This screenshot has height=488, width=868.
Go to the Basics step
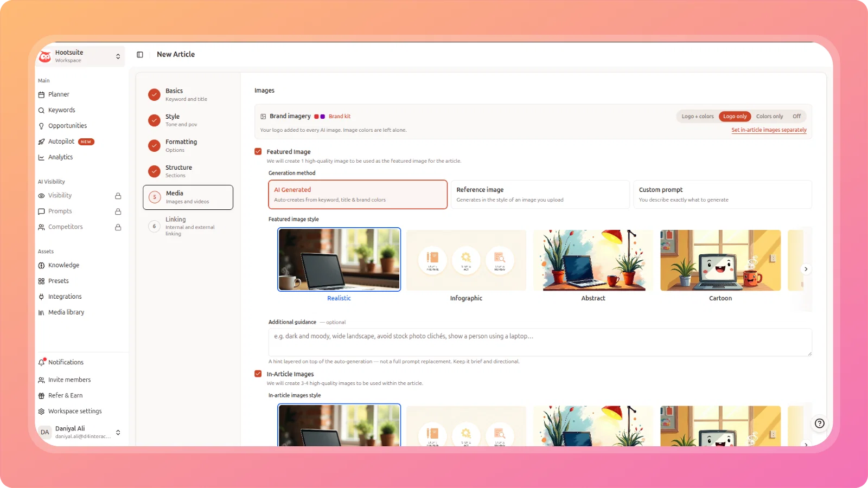coord(188,95)
